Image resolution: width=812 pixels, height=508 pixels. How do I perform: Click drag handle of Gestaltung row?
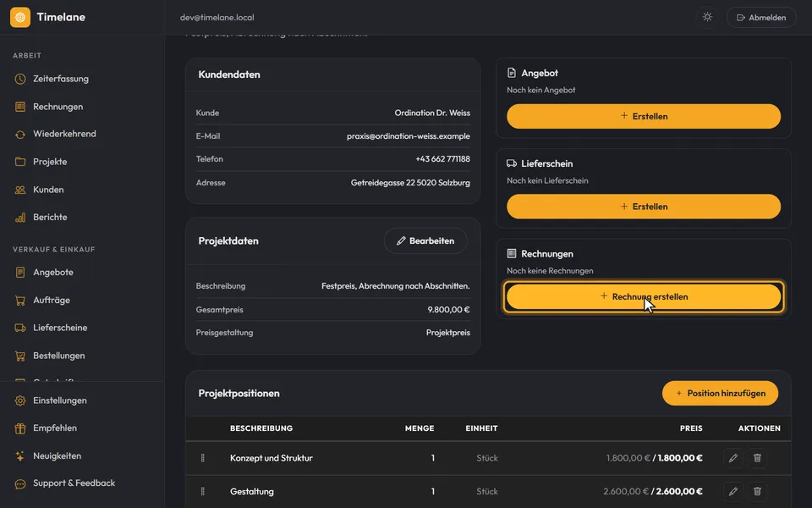[202, 491]
